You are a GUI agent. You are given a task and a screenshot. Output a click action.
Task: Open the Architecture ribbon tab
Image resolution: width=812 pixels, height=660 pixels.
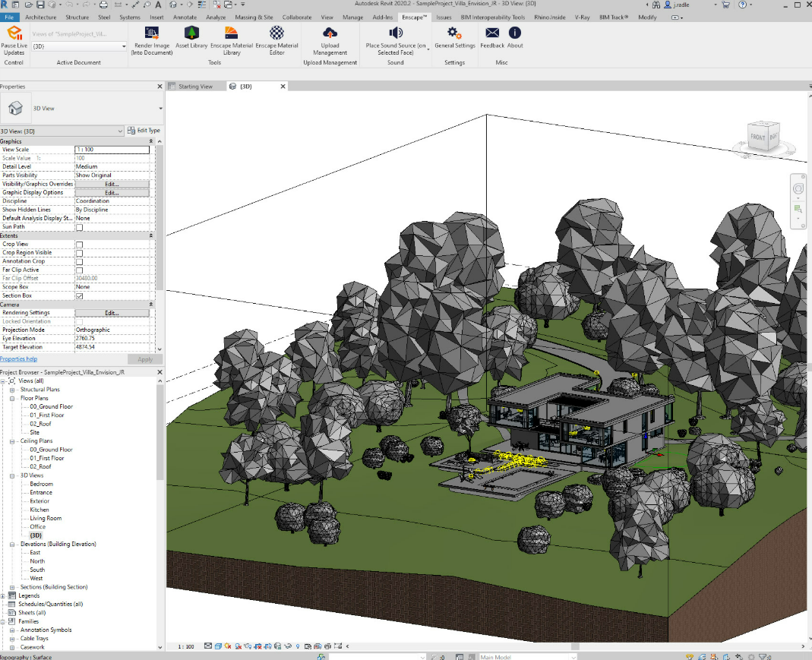coord(40,17)
